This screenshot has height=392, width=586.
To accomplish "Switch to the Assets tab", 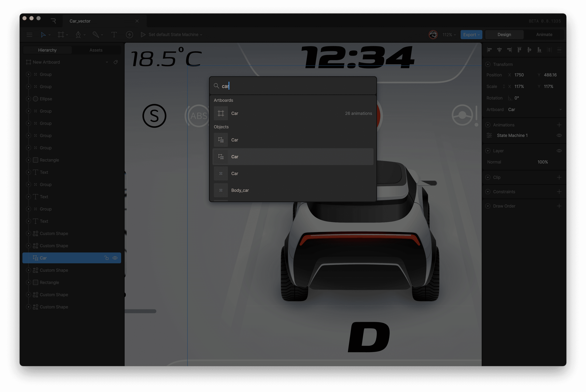I will 96,50.
